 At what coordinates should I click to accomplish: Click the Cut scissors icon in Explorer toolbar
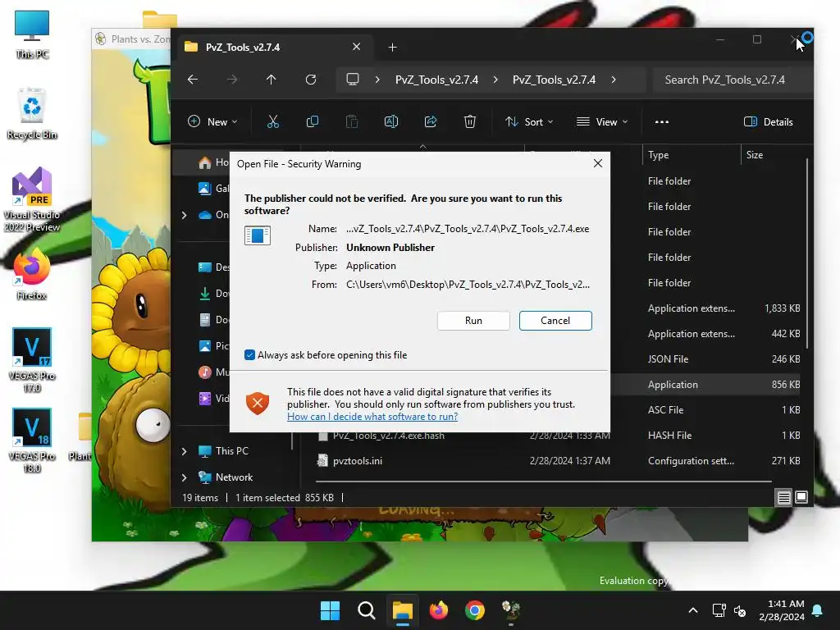click(272, 121)
